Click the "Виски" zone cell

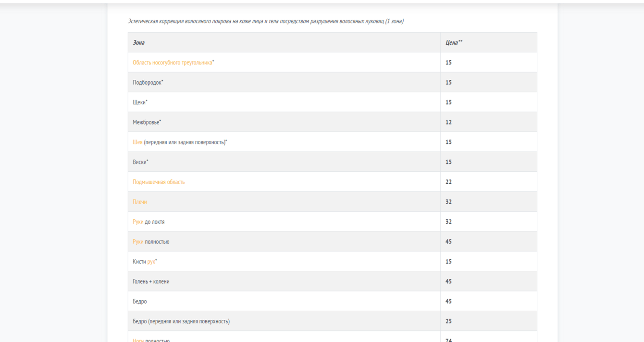tap(140, 162)
